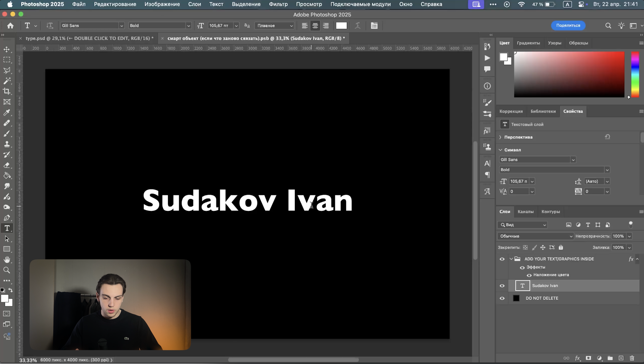Screen dimensions: 644x364
Task: Select the Hand tool
Action: pyautogui.click(x=7, y=260)
